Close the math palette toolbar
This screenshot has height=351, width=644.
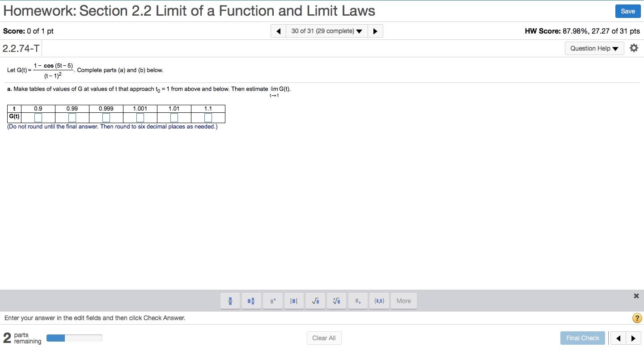(x=636, y=295)
